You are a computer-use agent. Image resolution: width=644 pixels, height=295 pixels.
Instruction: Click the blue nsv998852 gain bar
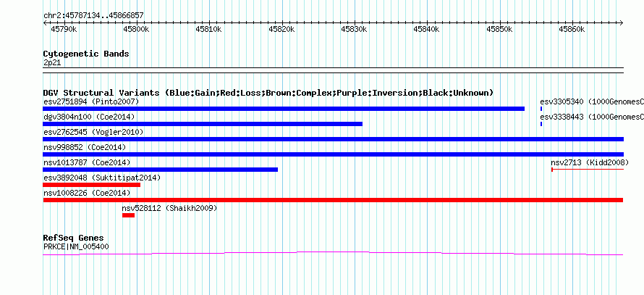(x=333, y=154)
